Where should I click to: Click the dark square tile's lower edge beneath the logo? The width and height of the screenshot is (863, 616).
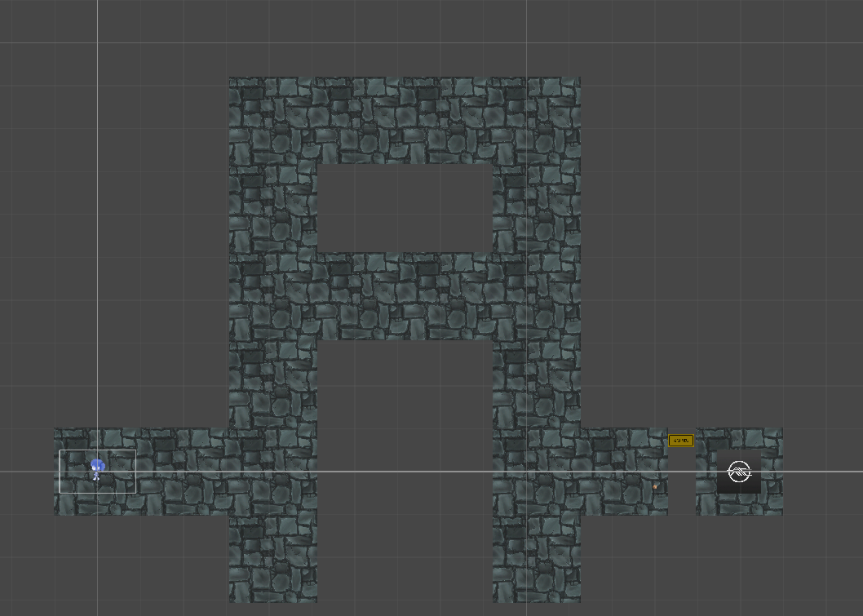[x=738, y=490]
